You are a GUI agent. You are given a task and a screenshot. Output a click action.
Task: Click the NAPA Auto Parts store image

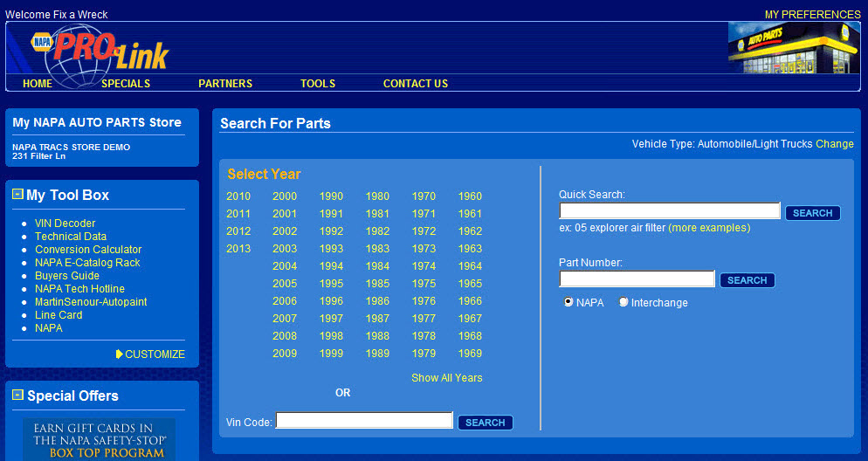793,48
